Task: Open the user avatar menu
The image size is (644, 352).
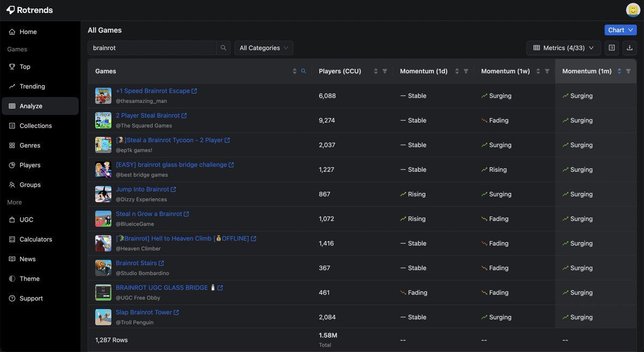Action: (x=633, y=10)
